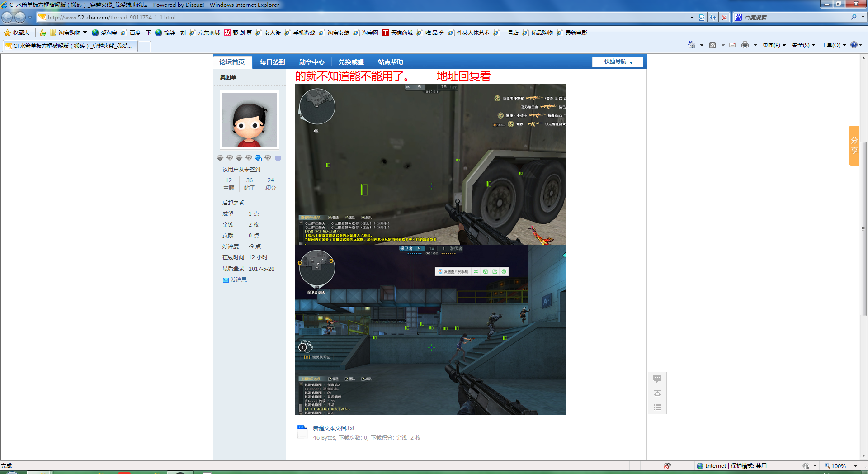
Task: Open the Favorites star (收藏夹)
Action: [17, 33]
